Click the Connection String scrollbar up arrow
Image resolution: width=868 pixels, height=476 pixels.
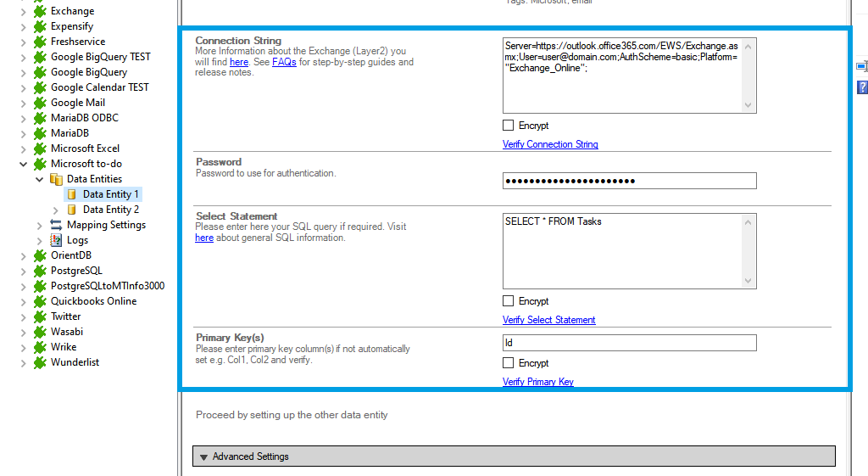click(748, 47)
